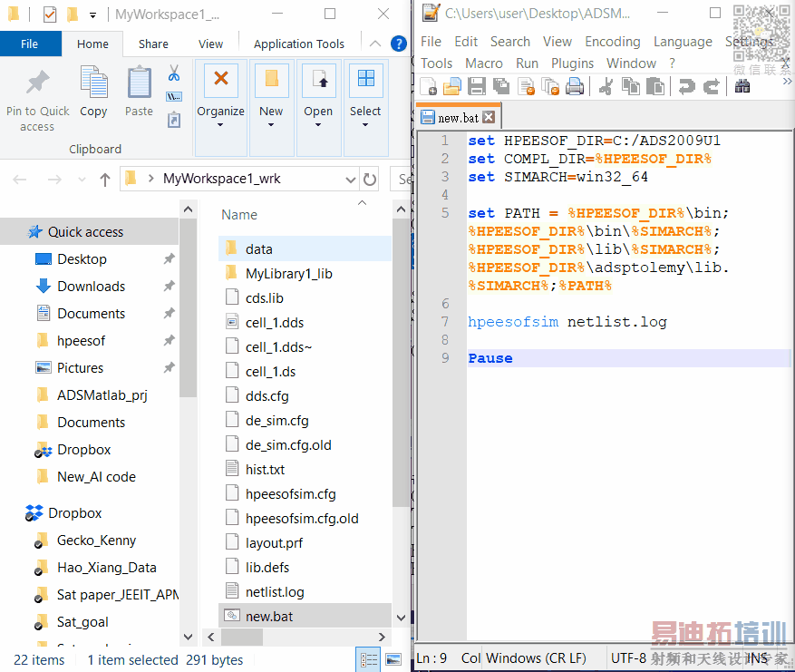Click the Print icon in Notepad++ toolbar
The height and width of the screenshot is (672, 795).
[575, 86]
